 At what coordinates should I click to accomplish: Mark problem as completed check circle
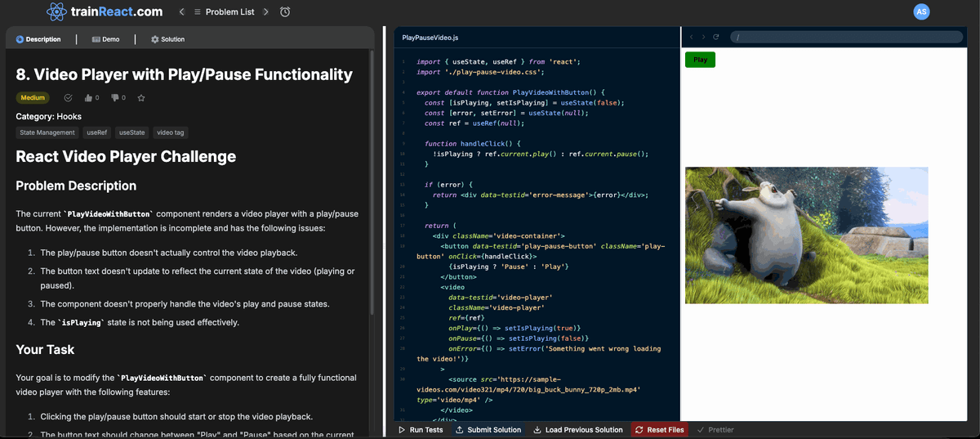click(68, 98)
